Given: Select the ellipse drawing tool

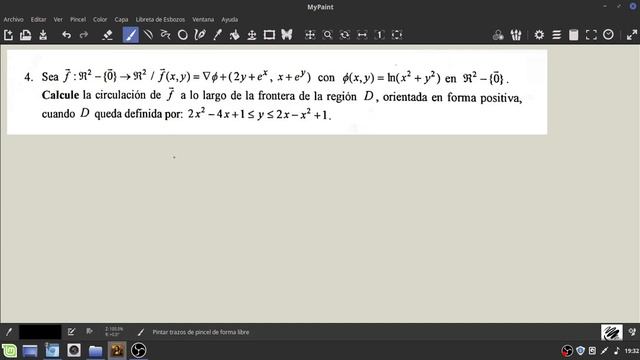Looking at the screenshot, I should (x=182, y=35).
